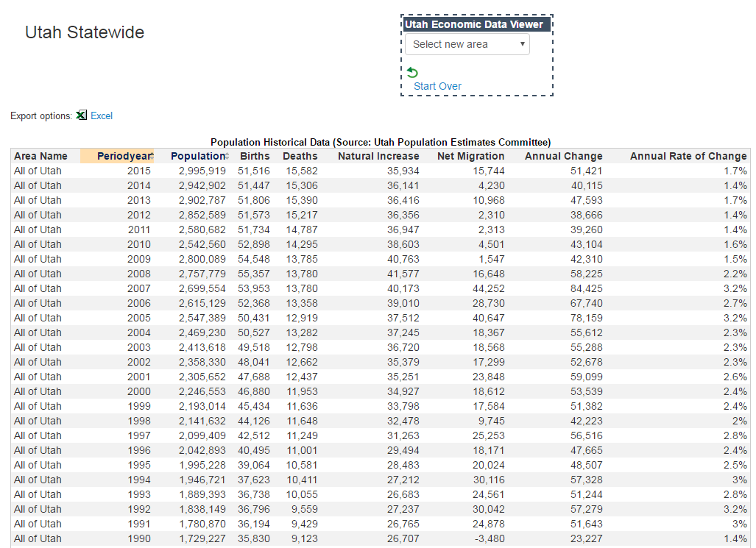This screenshot has width=756, height=548.
Task: Sort the table by the Deaths column
Action: coord(300,156)
